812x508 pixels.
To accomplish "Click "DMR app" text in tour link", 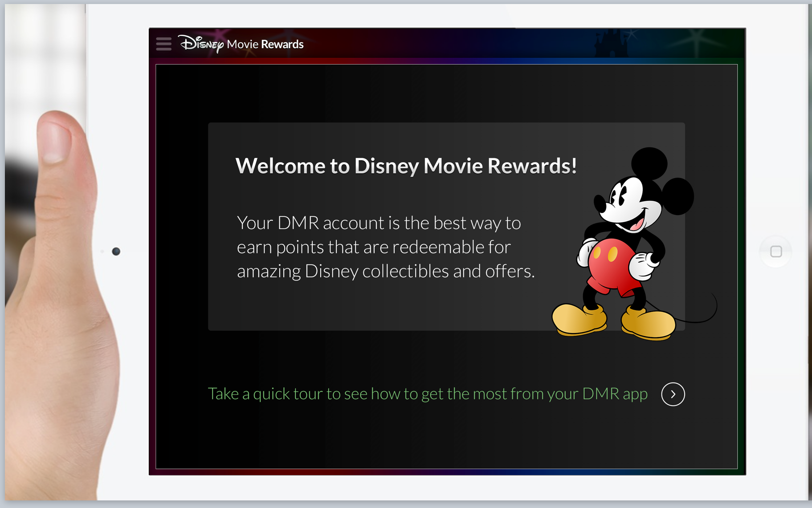I will tap(615, 394).
